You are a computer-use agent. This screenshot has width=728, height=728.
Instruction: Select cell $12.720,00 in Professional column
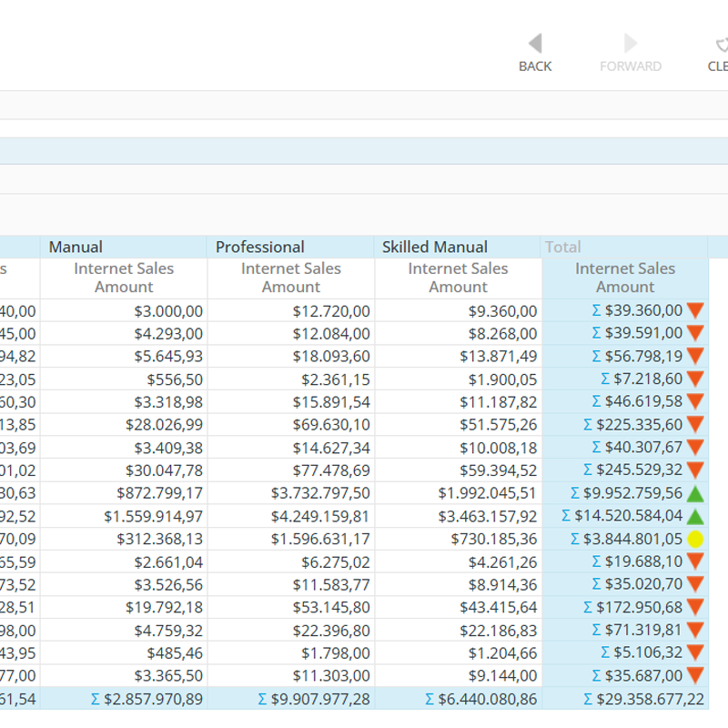(x=290, y=310)
